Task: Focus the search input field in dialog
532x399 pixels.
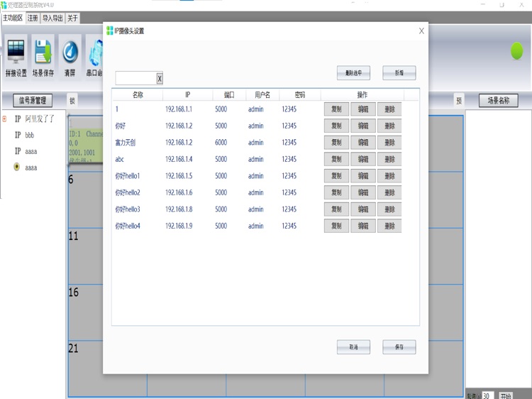Action: coord(135,78)
